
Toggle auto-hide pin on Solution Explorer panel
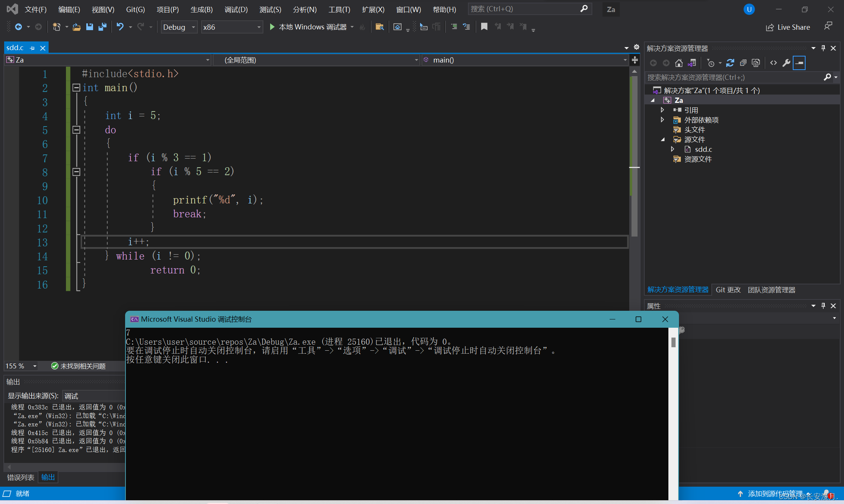click(x=823, y=48)
